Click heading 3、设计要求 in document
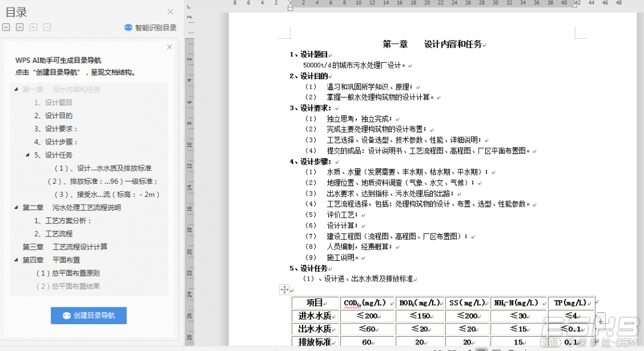Screen dimensions: 644x351 click(x=310, y=108)
